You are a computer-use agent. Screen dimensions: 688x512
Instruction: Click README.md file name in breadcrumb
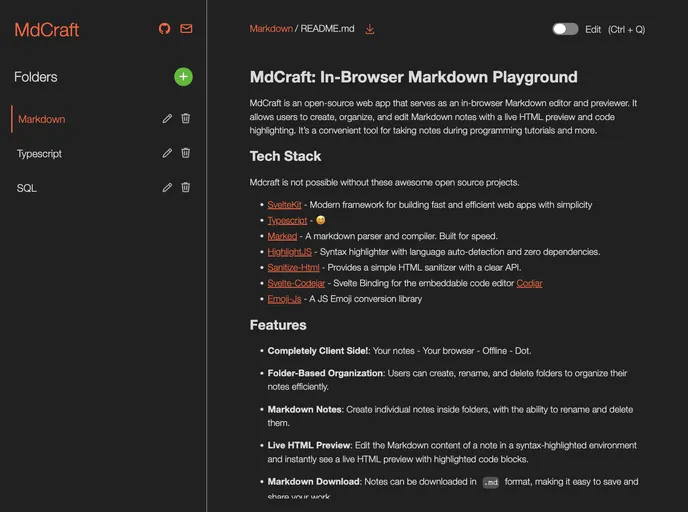coord(327,29)
